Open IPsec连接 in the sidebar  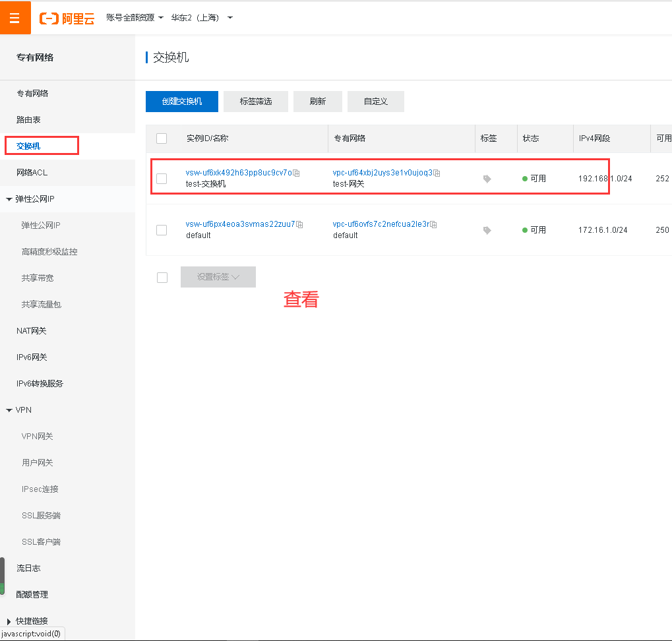tap(40, 489)
